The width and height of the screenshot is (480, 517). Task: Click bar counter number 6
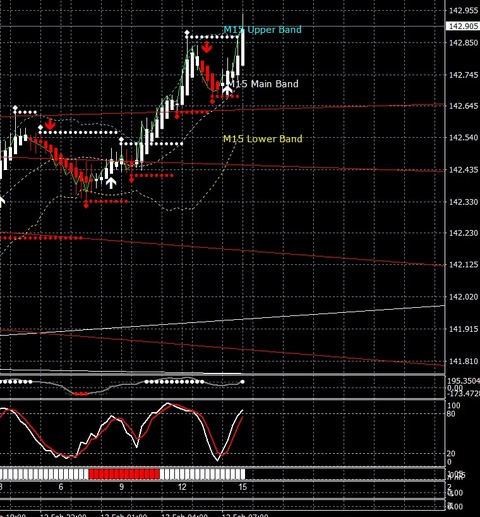pyautogui.click(x=61, y=487)
